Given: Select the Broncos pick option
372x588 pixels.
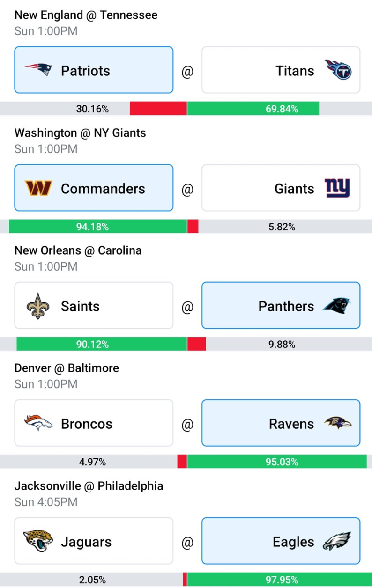Looking at the screenshot, I should click(94, 423).
